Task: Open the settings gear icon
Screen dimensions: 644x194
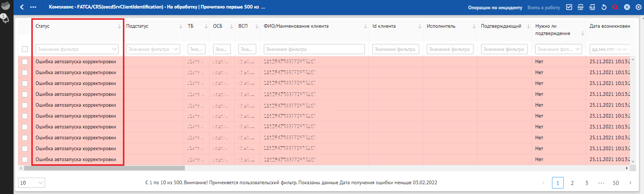Action: coord(638,7)
